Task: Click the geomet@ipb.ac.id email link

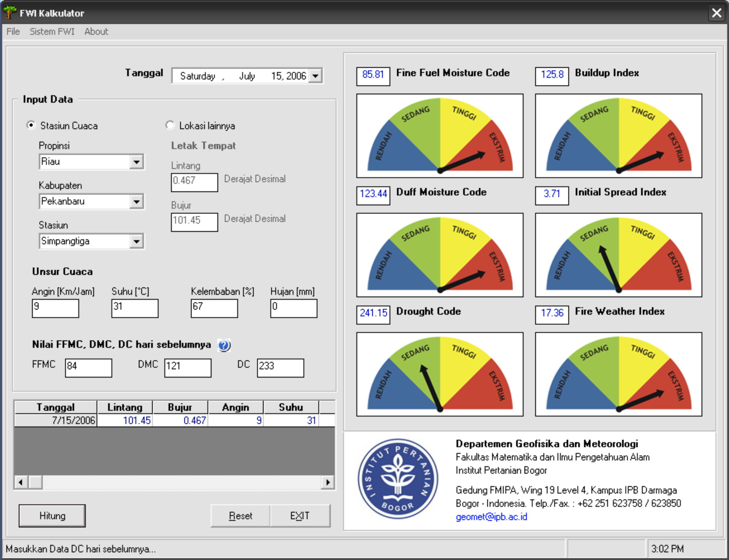Action: coord(491,517)
